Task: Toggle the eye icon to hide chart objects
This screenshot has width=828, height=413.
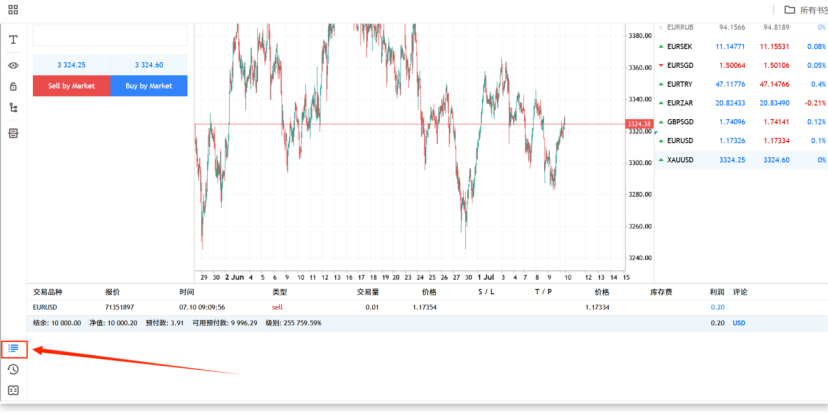Action: click(13, 65)
